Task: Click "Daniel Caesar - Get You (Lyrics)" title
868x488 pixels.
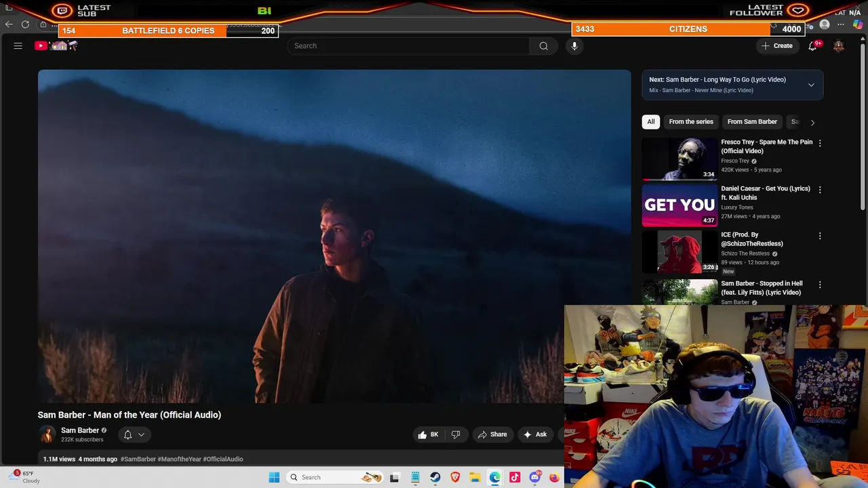Action: pos(766,193)
